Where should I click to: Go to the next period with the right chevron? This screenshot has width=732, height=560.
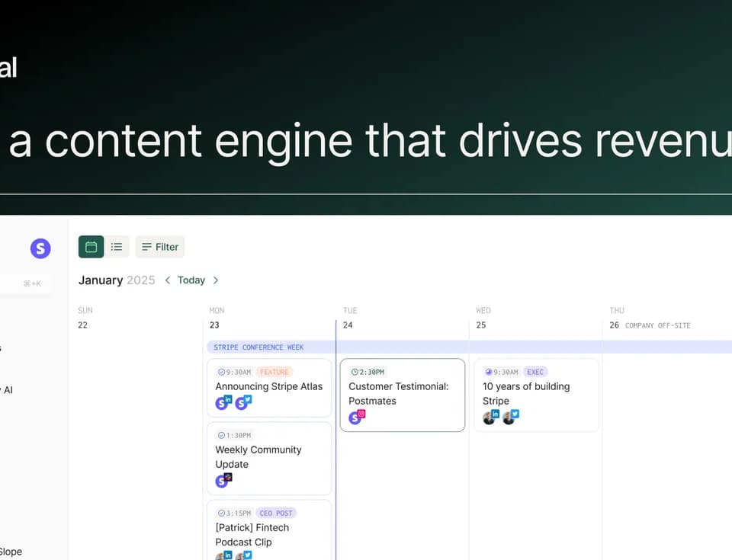216,280
